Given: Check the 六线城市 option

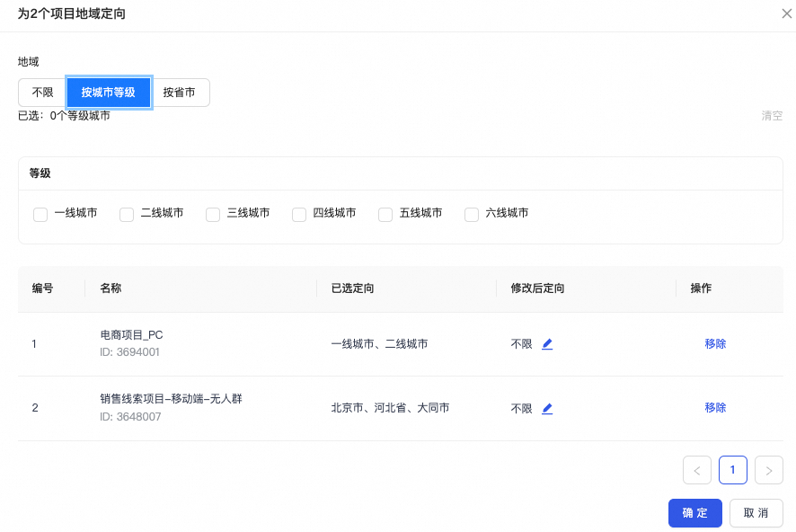Looking at the screenshot, I should [472, 215].
